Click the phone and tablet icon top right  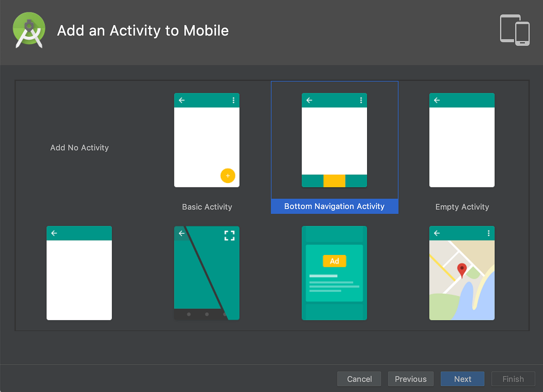pos(514,30)
